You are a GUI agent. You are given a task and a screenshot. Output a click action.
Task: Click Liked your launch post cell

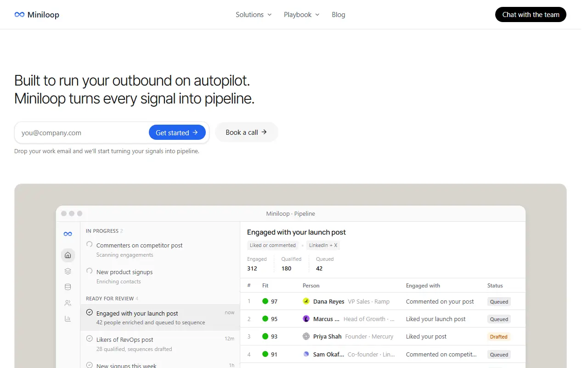(x=436, y=319)
